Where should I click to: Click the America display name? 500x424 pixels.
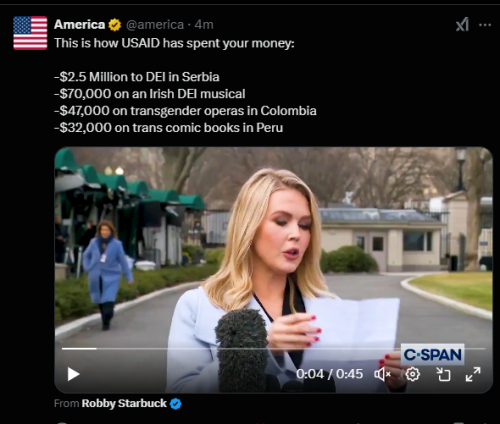(x=79, y=25)
